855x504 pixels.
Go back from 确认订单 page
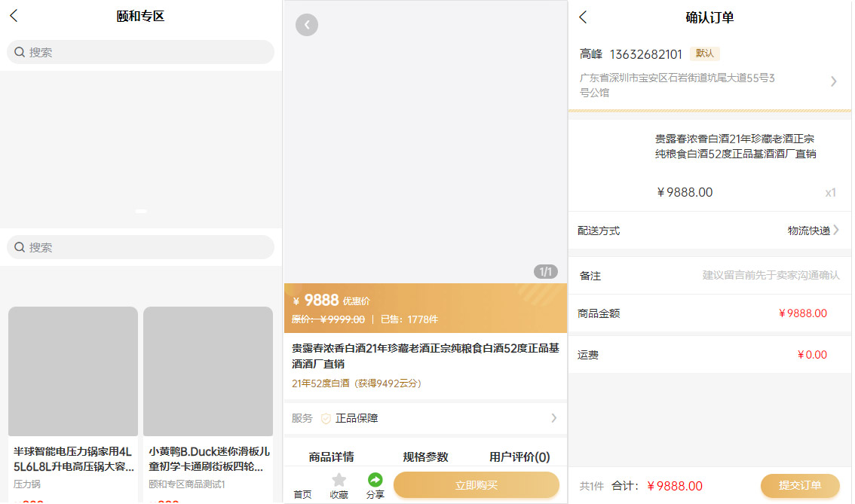click(583, 17)
